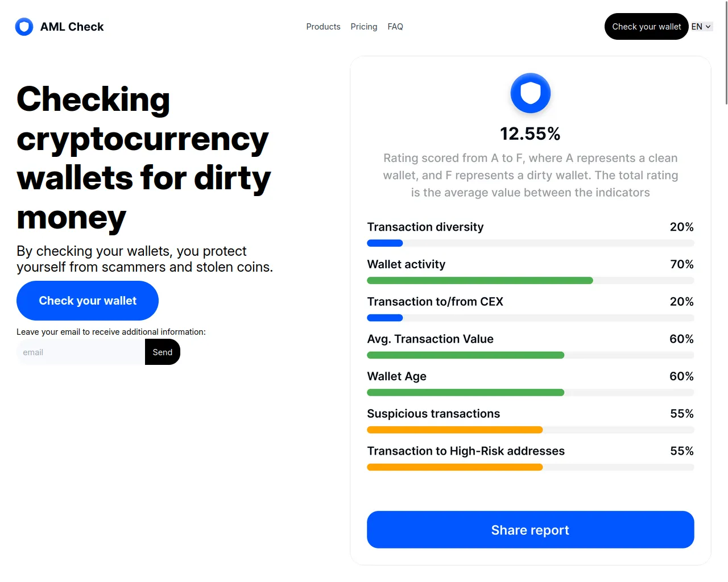Click the email input field
The height and width of the screenshot is (582, 728).
pos(81,352)
